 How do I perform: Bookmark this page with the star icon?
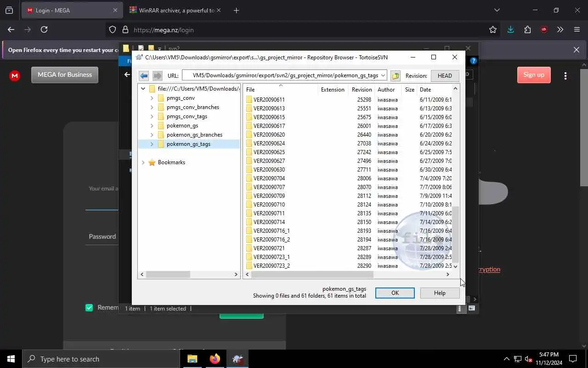493,29
